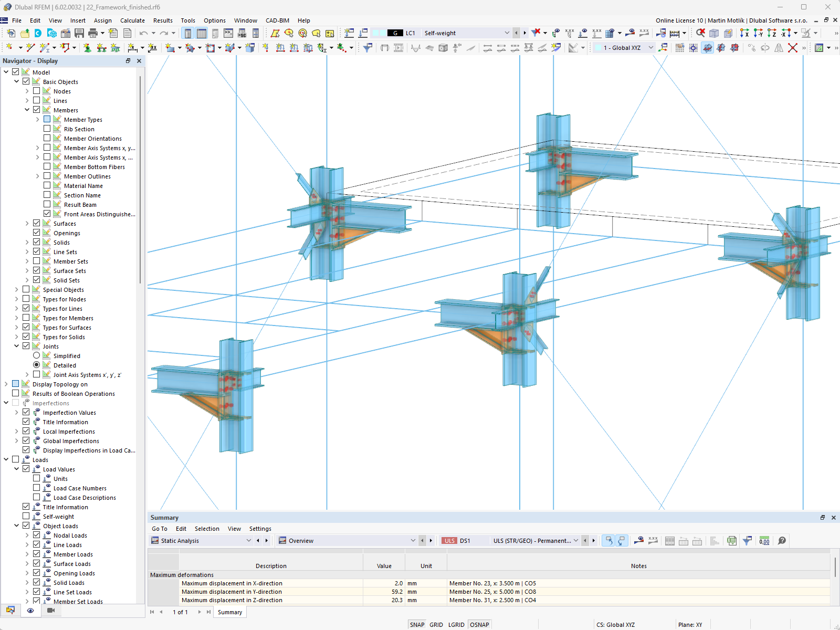Image resolution: width=840 pixels, height=630 pixels.
Task: Check the Section Name option
Action: [47, 195]
